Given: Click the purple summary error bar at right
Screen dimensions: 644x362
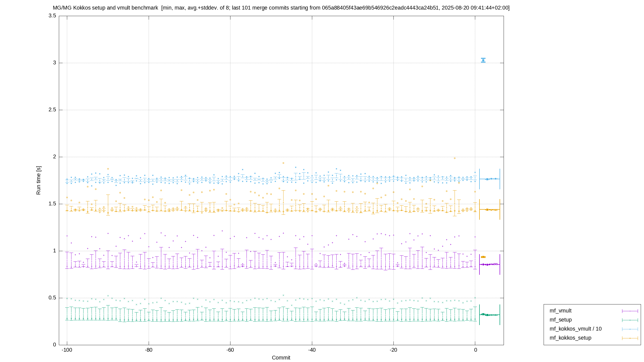Looking at the screenshot, I should 489,264.
